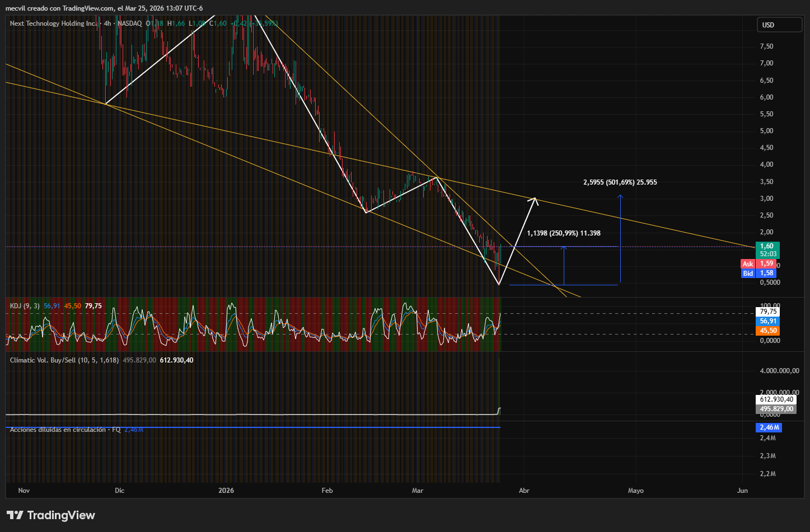Click the 1,1398 (250,99%) measurement label
The image size is (810, 532).
[564, 233]
